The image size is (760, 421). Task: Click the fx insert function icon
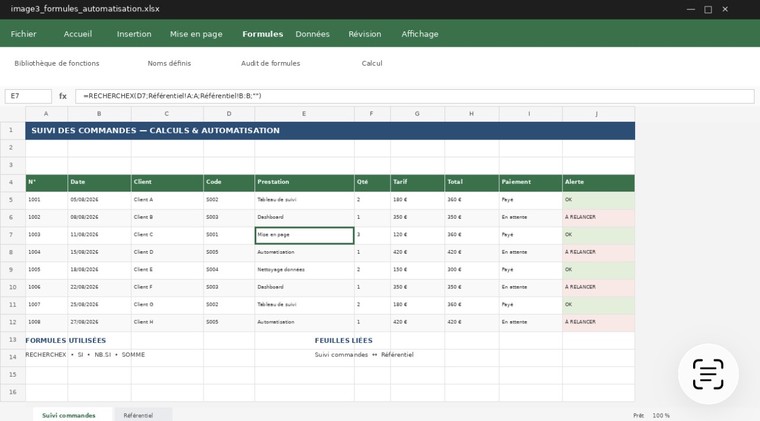click(63, 96)
